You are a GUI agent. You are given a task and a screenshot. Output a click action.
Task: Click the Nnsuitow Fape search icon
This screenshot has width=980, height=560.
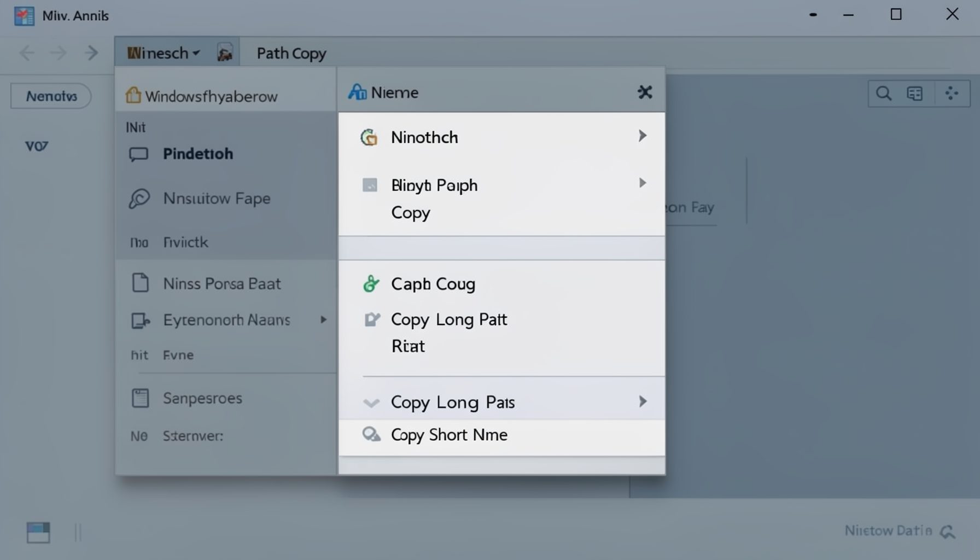pyautogui.click(x=139, y=199)
